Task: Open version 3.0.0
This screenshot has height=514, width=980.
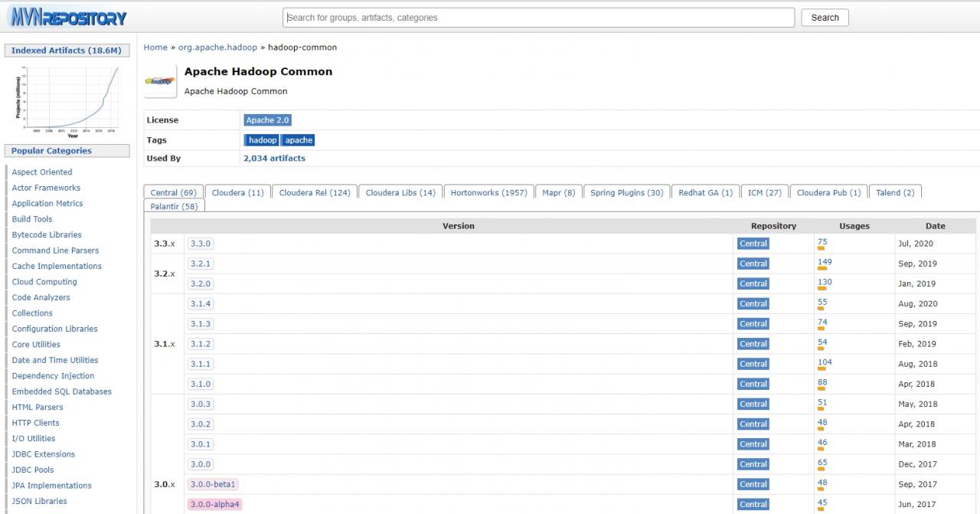Action: coord(200,464)
